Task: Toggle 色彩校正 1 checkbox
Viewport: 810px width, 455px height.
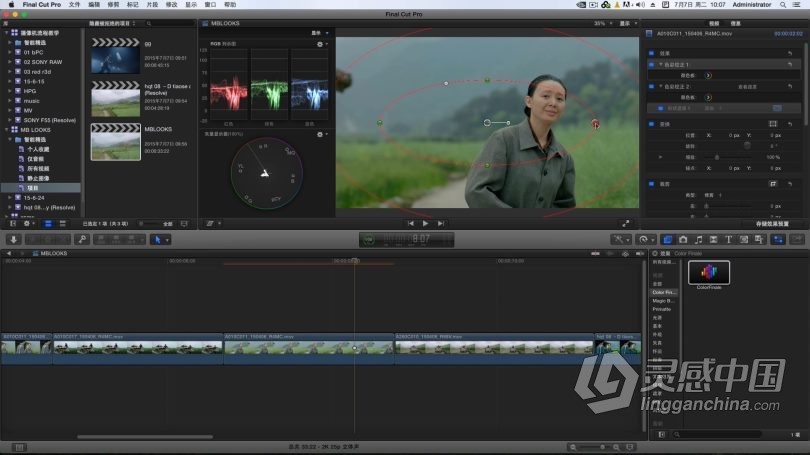Action: (651, 65)
